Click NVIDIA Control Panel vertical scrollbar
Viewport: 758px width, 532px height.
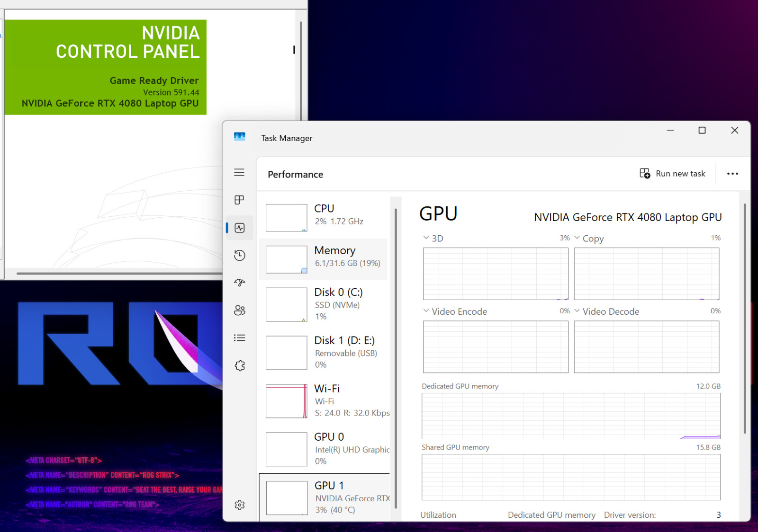[301, 71]
